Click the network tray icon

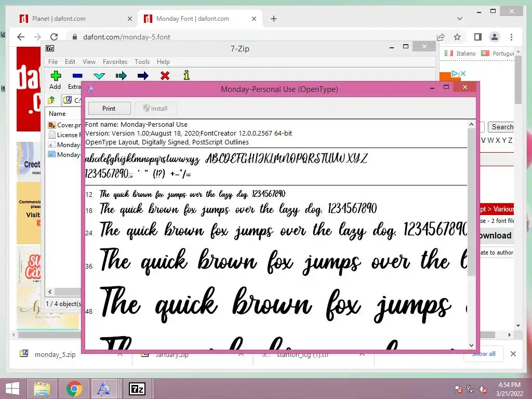[471, 389]
